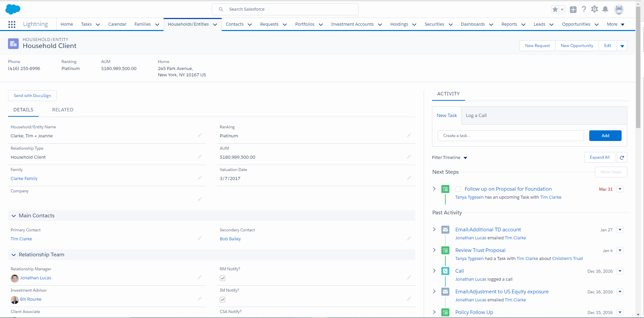Click the Edit record button

coord(608,46)
